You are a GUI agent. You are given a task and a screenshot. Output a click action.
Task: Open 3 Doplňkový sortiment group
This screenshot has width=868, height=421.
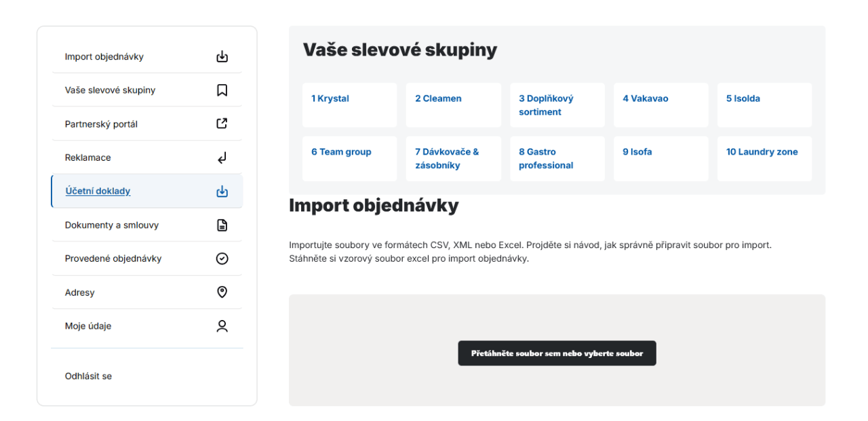click(x=557, y=105)
